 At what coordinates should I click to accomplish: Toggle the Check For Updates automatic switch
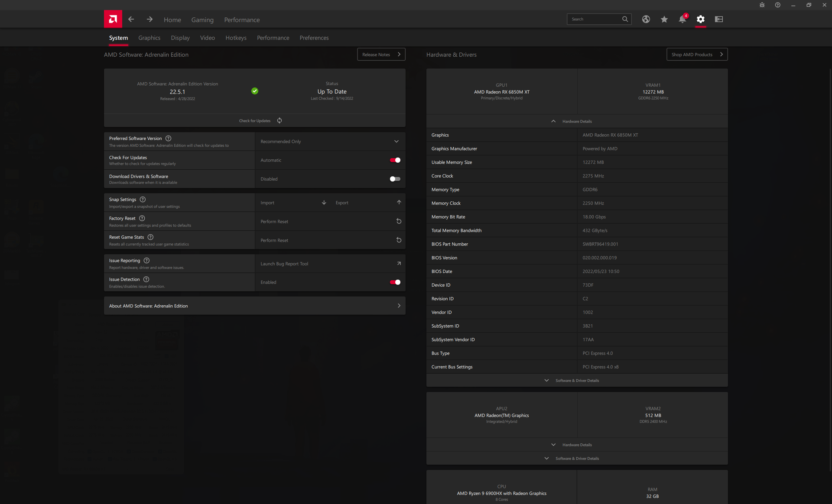395,160
